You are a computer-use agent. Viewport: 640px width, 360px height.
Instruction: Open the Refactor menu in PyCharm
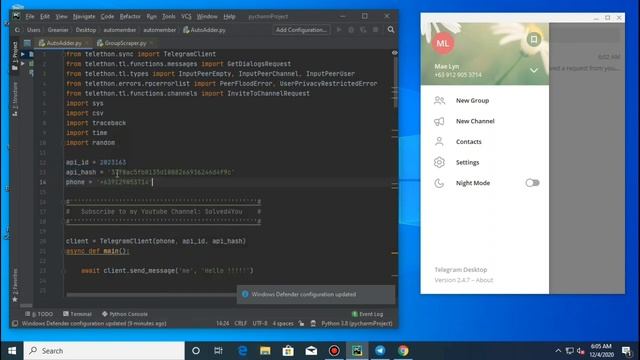tap(130, 17)
